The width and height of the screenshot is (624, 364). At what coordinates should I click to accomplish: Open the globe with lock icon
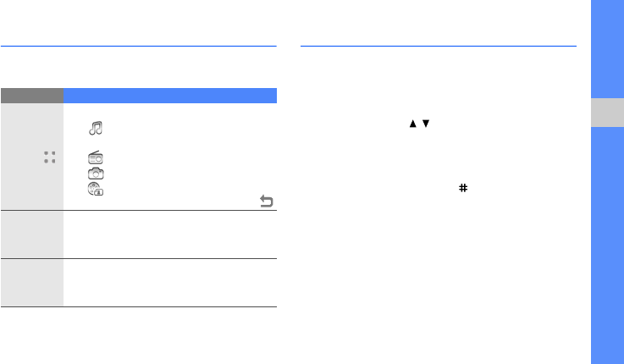click(x=96, y=190)
